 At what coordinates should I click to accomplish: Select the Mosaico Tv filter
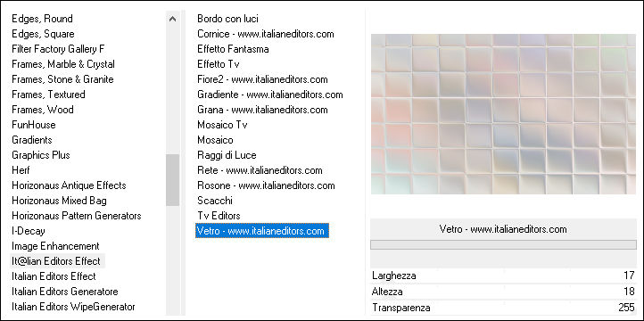[222, 125]
